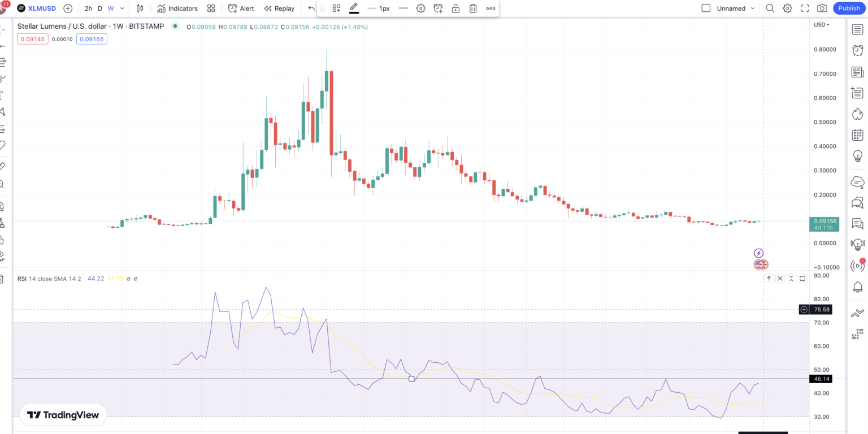Delete the RSI pane
The width and height of the screenshot is (868, 434).
click(x=780, y=279)
